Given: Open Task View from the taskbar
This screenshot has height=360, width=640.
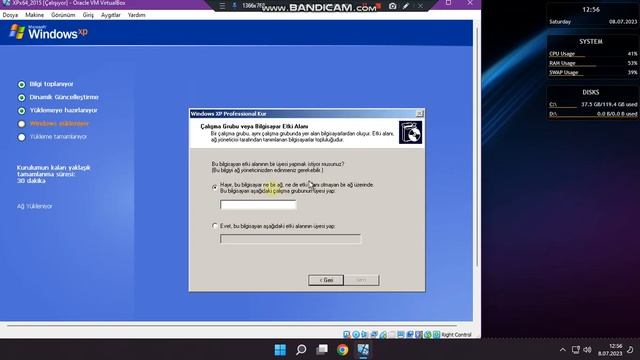Looking at the screenshot, I should coord(322,350).
